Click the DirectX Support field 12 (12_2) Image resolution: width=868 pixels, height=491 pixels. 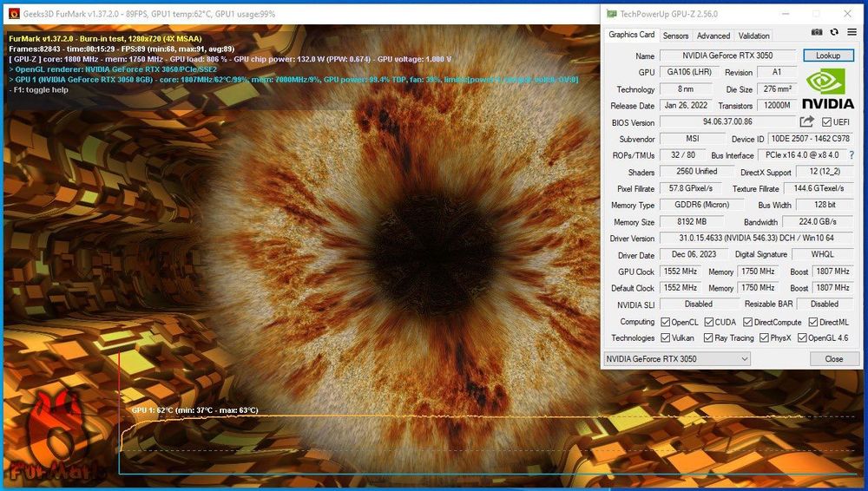click(825, 172)
